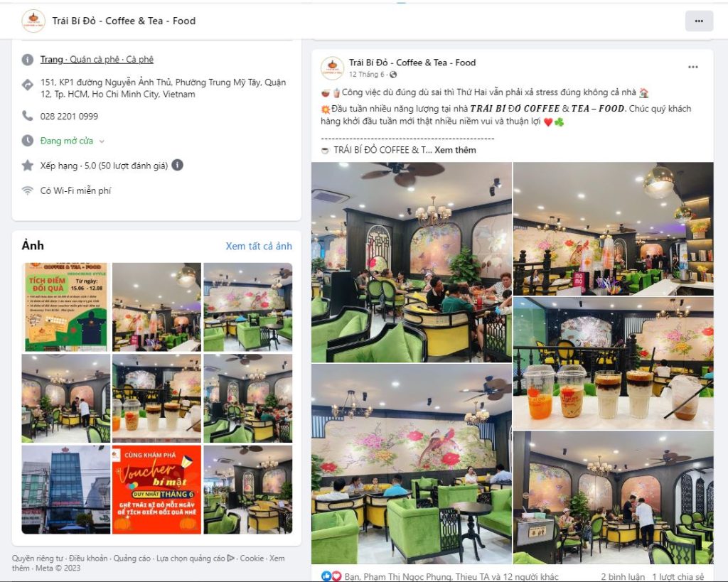The image size is (728, 582).
Task: Click the '12 Tháng 6' post date link
Action: coord(367,75)
